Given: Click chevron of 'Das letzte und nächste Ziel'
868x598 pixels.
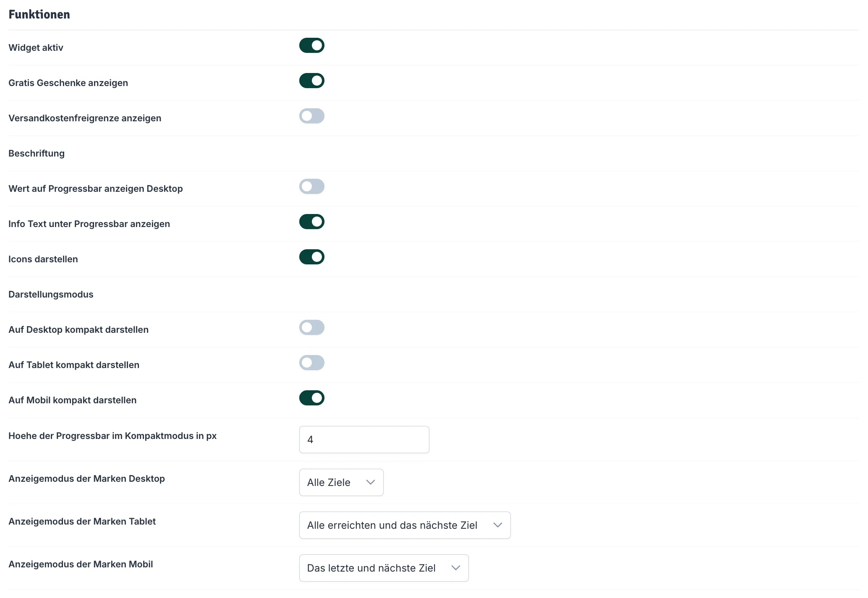Looking at the screenshot, I should pyautogui.click(x=455, y=568).
